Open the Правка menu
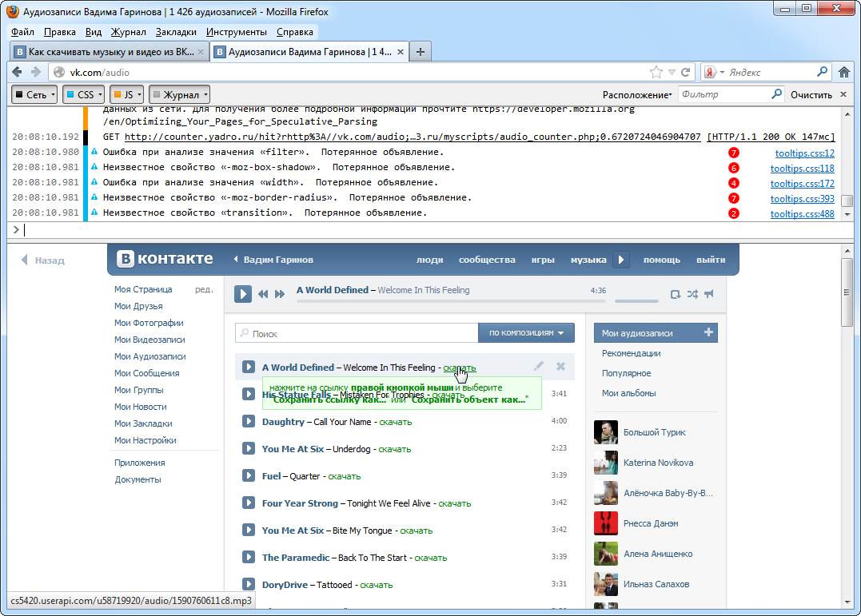This screenshot has height=616, width=861. click(x=60, y=32)
